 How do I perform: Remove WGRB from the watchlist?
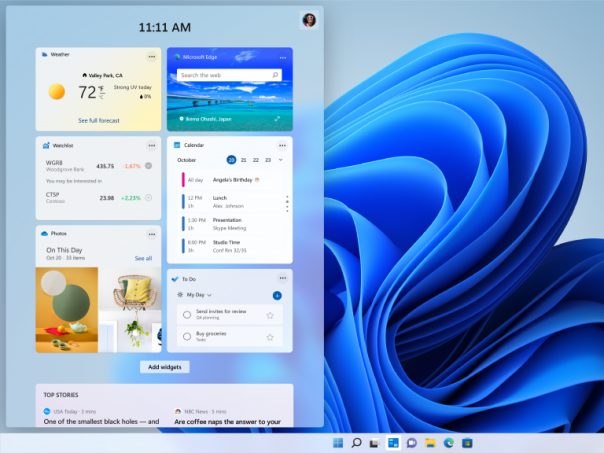point(148,166)
